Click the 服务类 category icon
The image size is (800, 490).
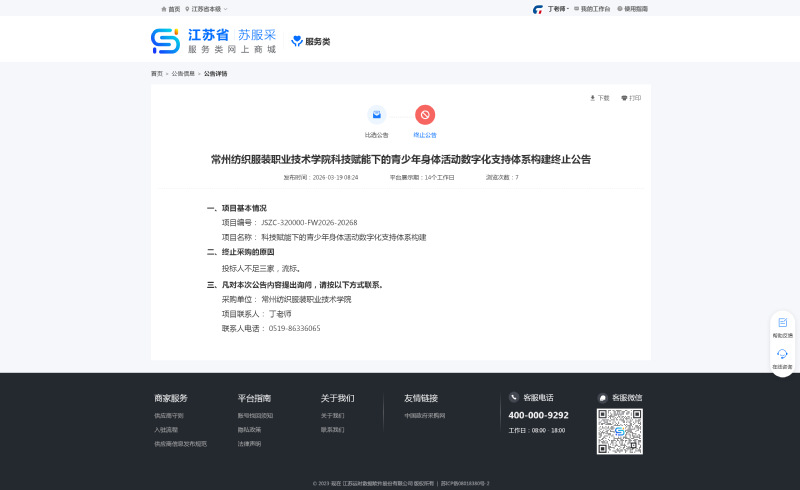(297, 42)
